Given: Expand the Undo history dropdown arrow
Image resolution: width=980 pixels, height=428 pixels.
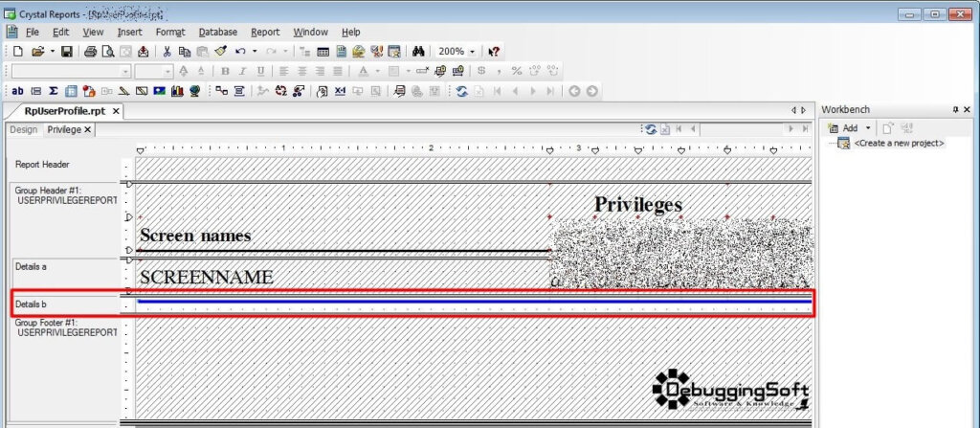Looking at the screenshot, I should tap(255, 52).
